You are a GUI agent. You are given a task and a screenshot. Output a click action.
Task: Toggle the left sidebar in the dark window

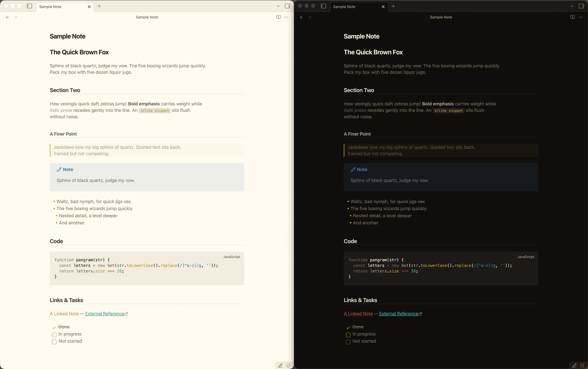(x=324, y=6)
